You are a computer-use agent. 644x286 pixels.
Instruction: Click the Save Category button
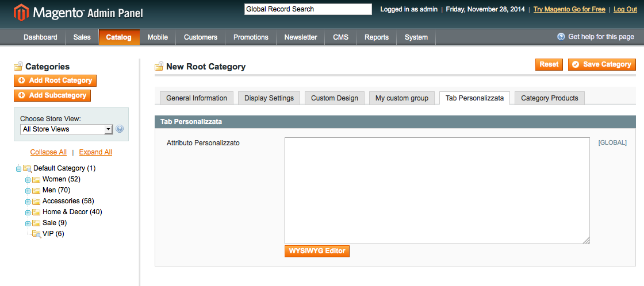click(601, 64)
